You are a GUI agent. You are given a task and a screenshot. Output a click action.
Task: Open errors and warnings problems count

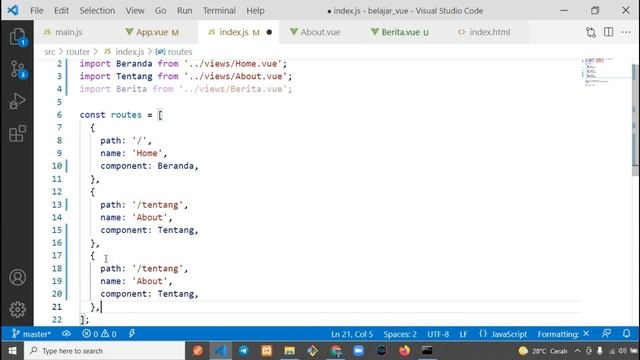(99, 334)
